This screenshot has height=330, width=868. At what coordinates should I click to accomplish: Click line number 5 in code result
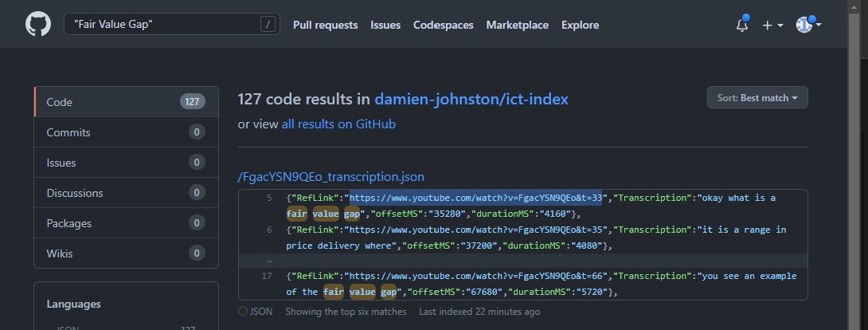tap(269, 198)
